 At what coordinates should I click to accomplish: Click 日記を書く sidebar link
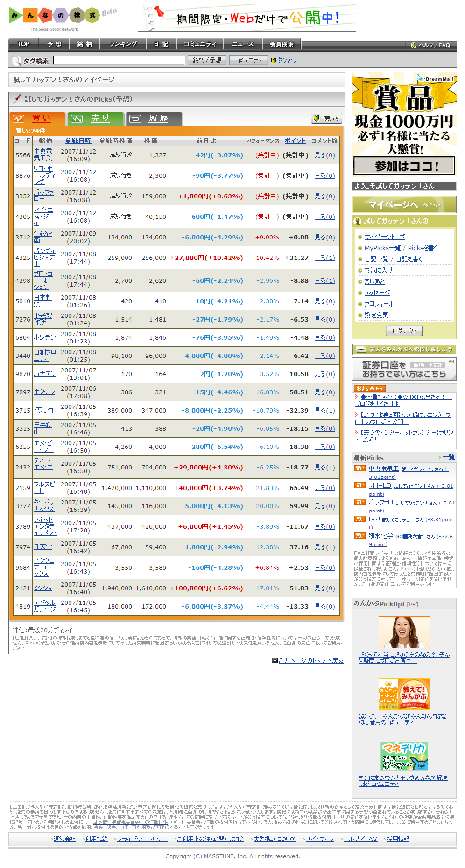pyautogui.click(x=409, y=259)
